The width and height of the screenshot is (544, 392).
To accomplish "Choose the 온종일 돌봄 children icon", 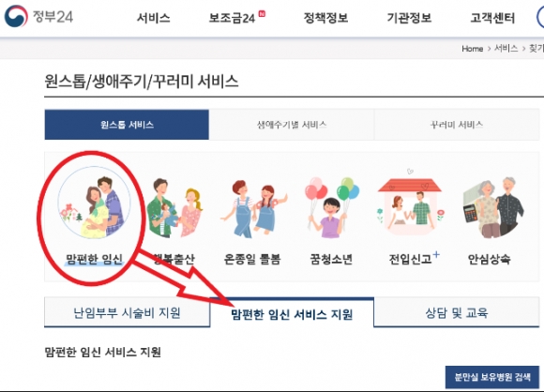I will (253, 208).
